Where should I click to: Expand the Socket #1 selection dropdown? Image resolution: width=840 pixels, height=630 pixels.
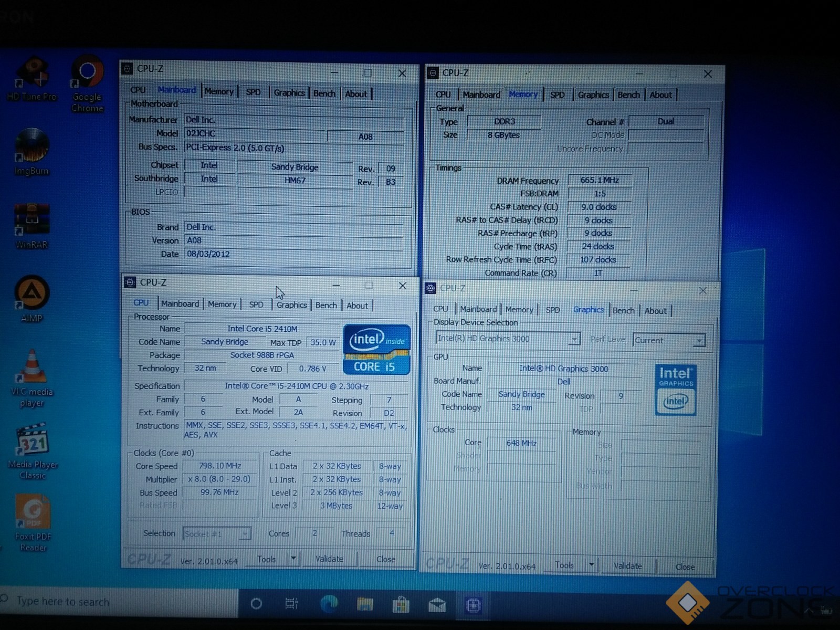pyautogui.click(x=244, y=534)
